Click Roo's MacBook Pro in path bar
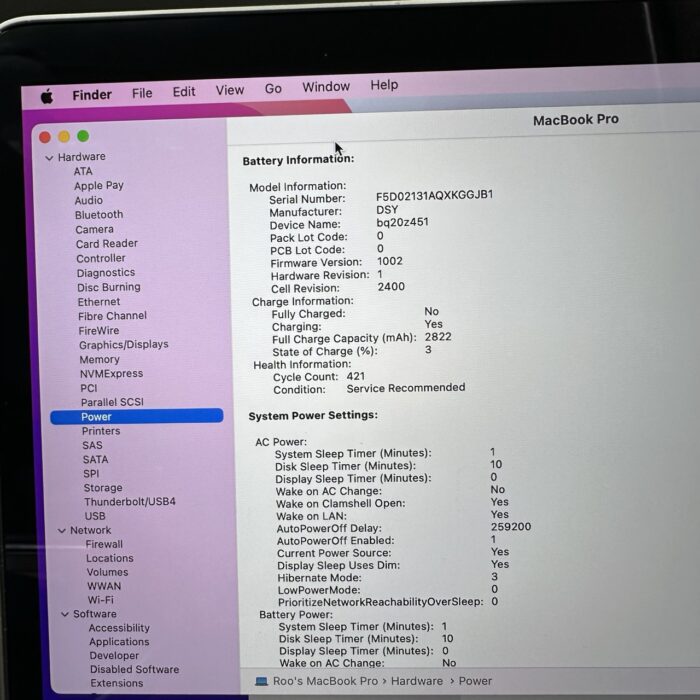 [x=325, y=681]
